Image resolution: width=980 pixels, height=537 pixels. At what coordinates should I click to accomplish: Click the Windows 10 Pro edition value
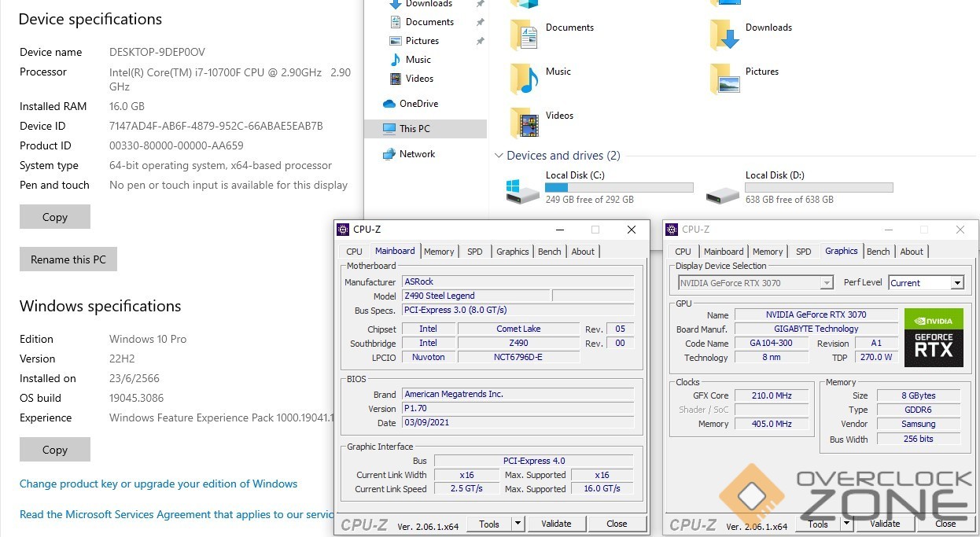click(x=148, y=339)
